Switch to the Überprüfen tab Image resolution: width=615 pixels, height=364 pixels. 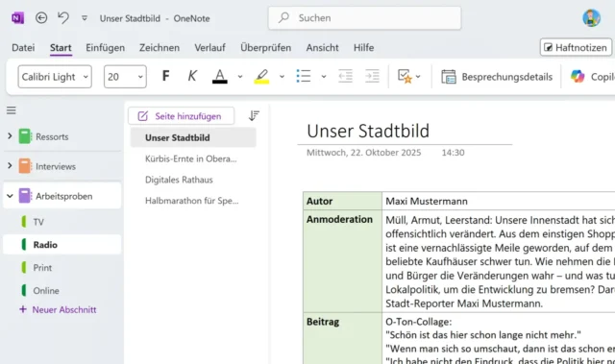click(265, 47)
